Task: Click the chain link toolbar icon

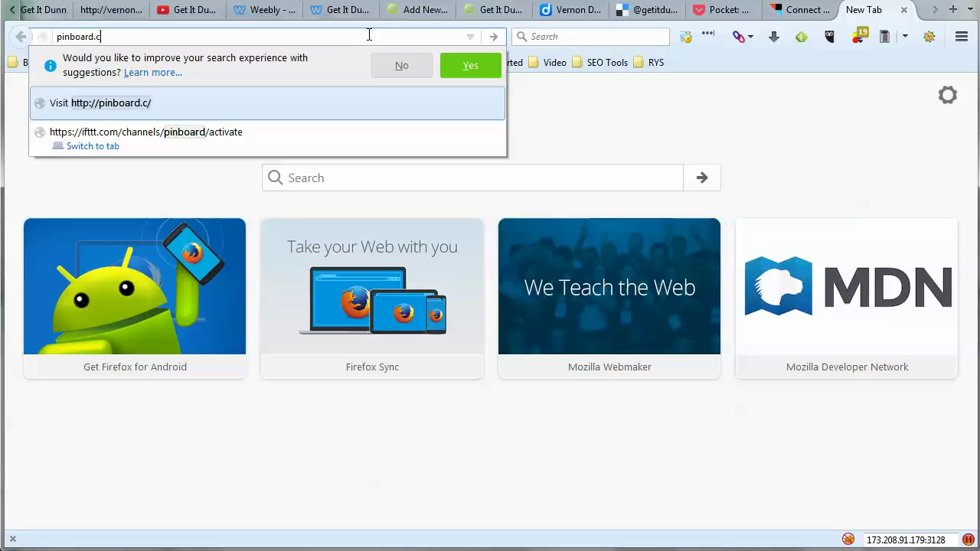Action: (x=738, y=37)
